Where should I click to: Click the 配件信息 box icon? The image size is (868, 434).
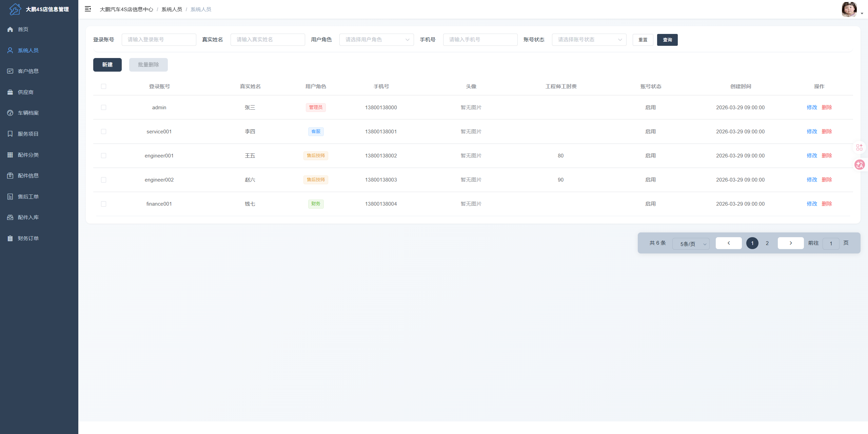(10, 175)
